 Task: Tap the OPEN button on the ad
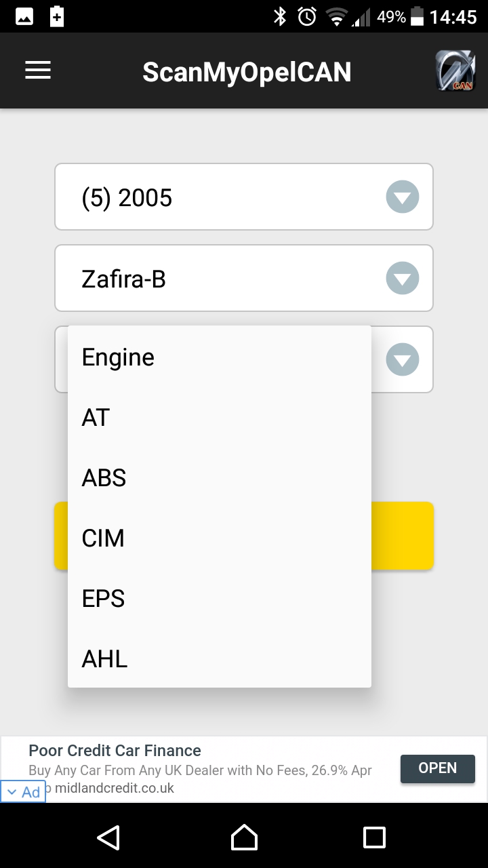click(437, 768)
